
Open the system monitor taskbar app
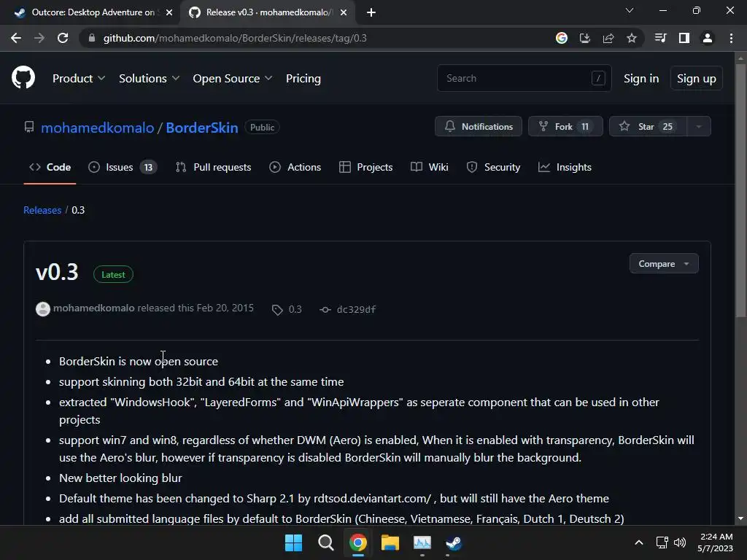click(422, 542)
